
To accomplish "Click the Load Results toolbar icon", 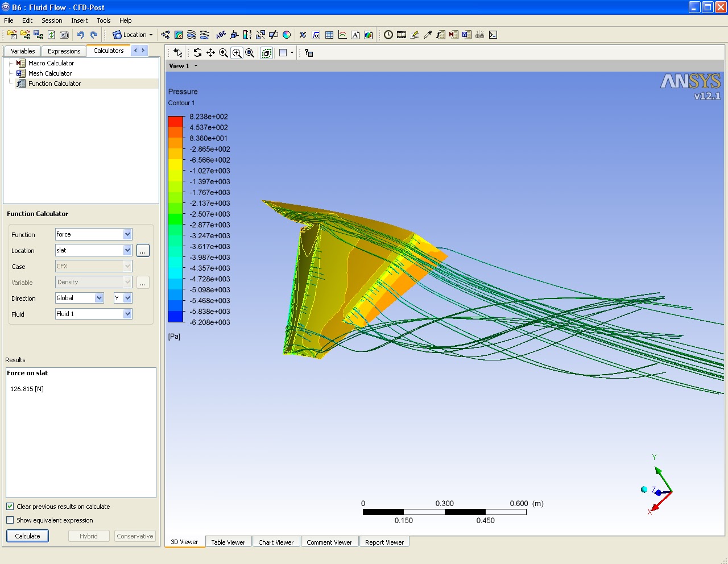I will 12,35.
